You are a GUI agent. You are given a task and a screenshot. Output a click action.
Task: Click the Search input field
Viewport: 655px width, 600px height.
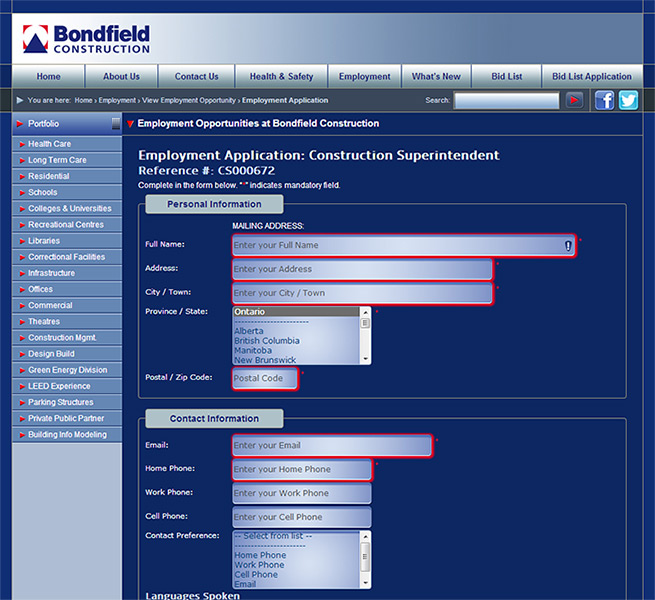point(507,101)
